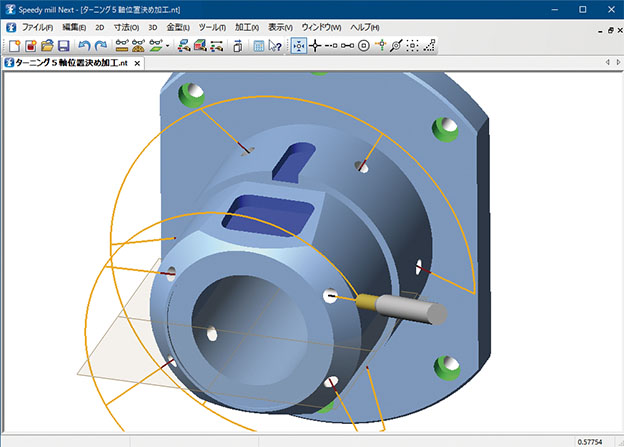
Task: Redo the last undone action
Action: coord(101,46)
